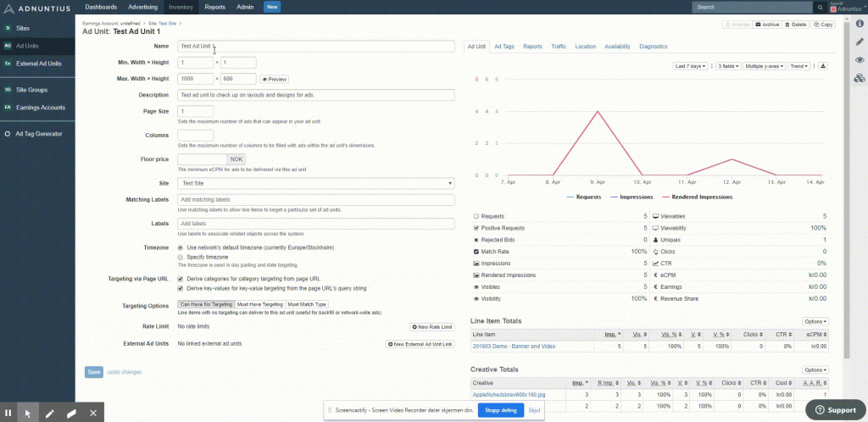Open the 3 fields dropdown
The width and height of the screenshot is (868, 422).
click(728, 66)
